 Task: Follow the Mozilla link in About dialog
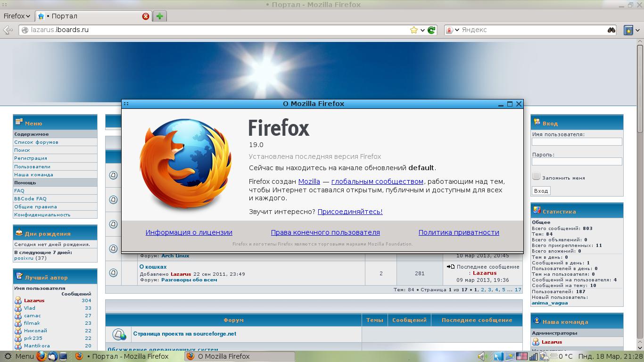[x=309, y=181]
